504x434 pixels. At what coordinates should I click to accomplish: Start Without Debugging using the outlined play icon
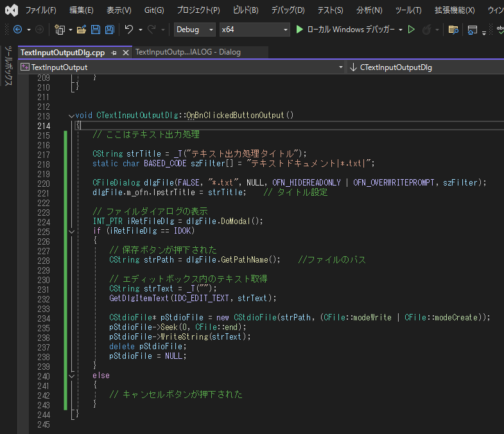tap(412, 30)
